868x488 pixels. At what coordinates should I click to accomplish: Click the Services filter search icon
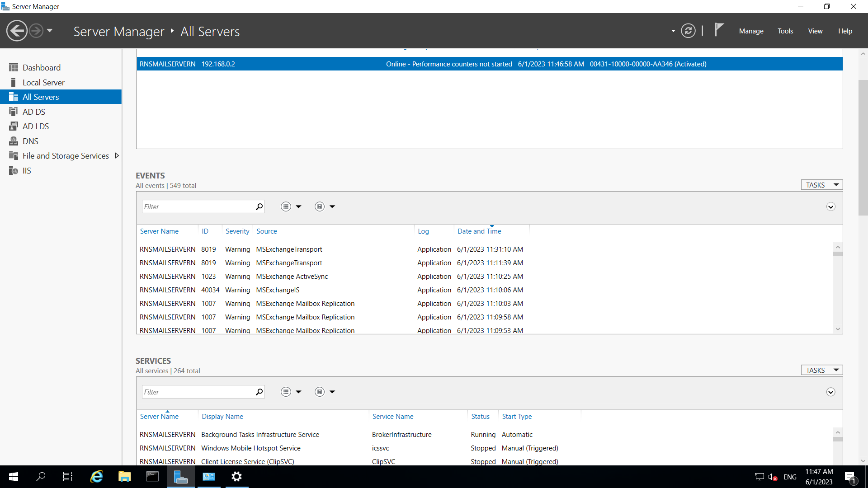[259, 392]
